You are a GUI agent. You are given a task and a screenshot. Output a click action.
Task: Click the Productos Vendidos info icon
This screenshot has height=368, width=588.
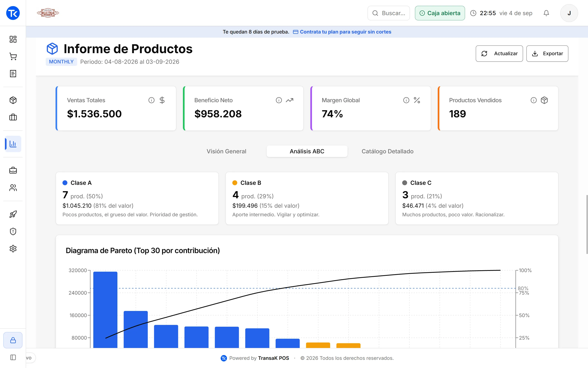click(x=533, y=100)
